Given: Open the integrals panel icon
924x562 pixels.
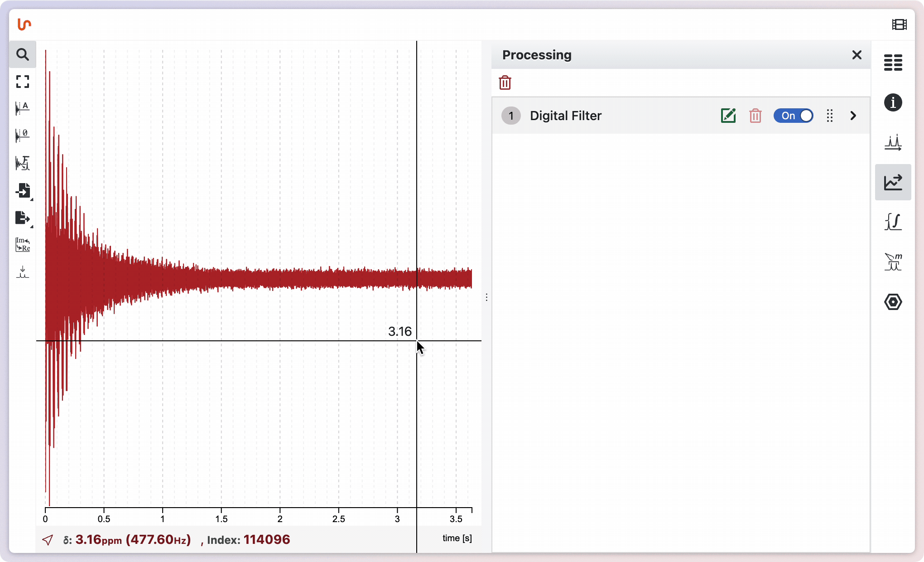Looking at the screenshot, I should click(x=893, y=222).
